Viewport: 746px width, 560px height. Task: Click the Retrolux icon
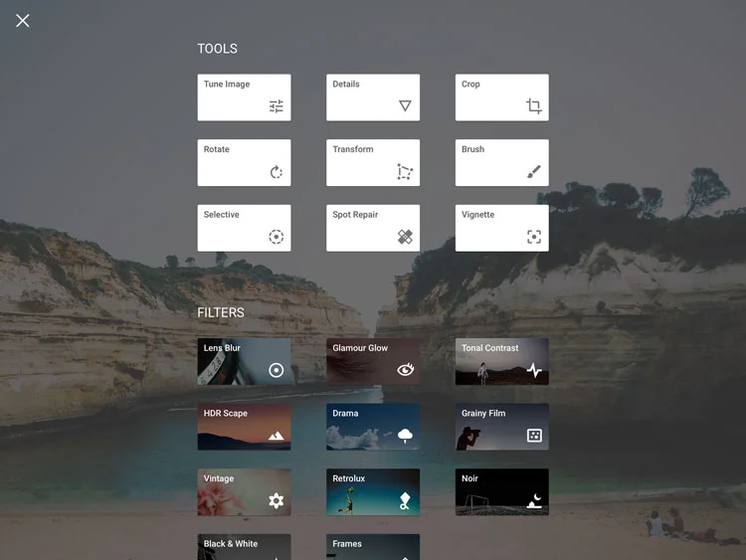pos(405,501)
